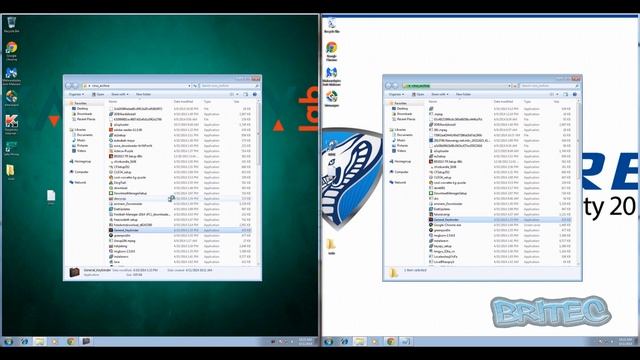Refresh the right Explorer address bar
This screenshot has height=360, width=640.
(x=515, y=86)
